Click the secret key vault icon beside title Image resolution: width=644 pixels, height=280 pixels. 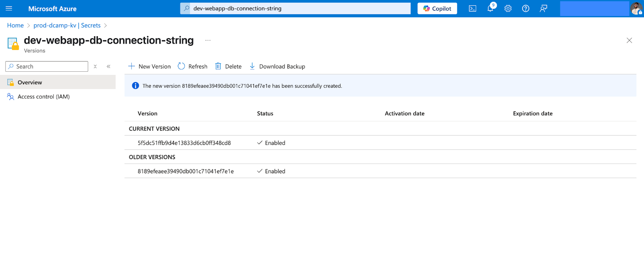pos(13,44)
